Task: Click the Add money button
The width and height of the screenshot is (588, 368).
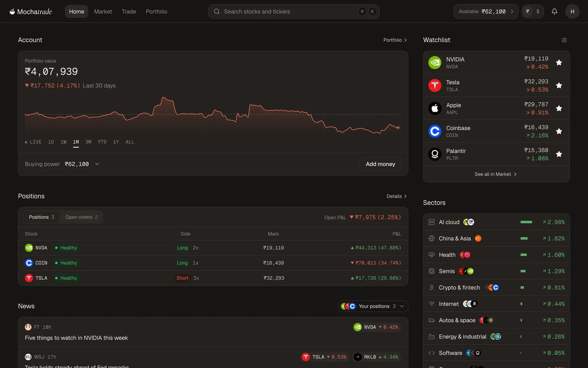Action: pyautogui.click(x=380, y=164)
